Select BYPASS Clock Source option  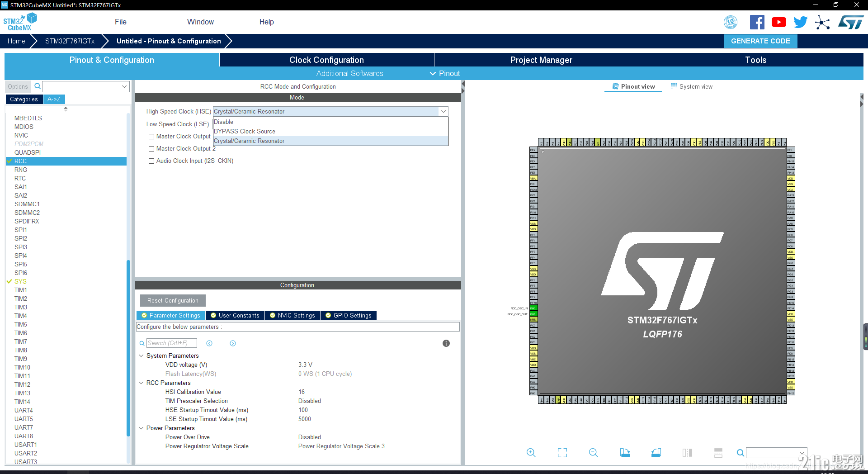point(330,132)
